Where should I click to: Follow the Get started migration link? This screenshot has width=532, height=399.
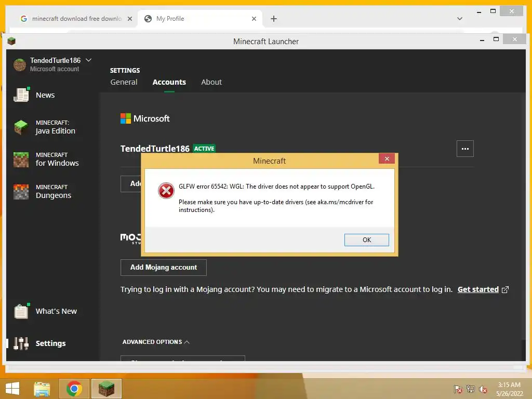point(478,289)
